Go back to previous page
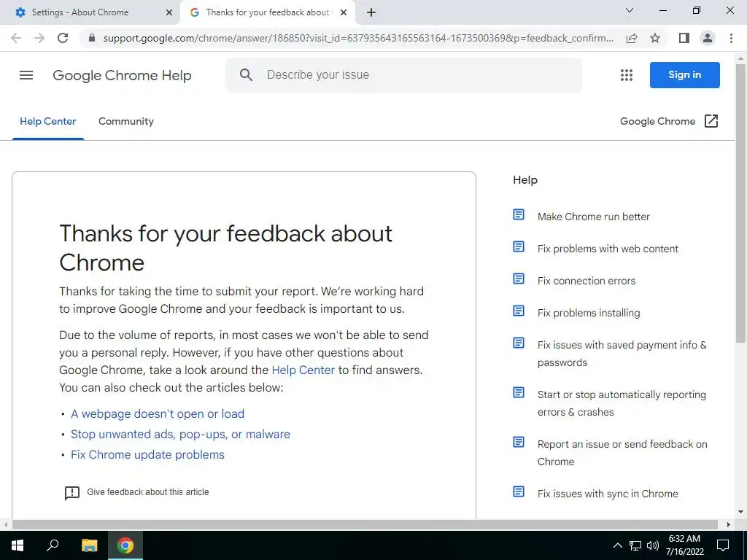Screen dimensions: 747x560 click(x=16, y=38)
